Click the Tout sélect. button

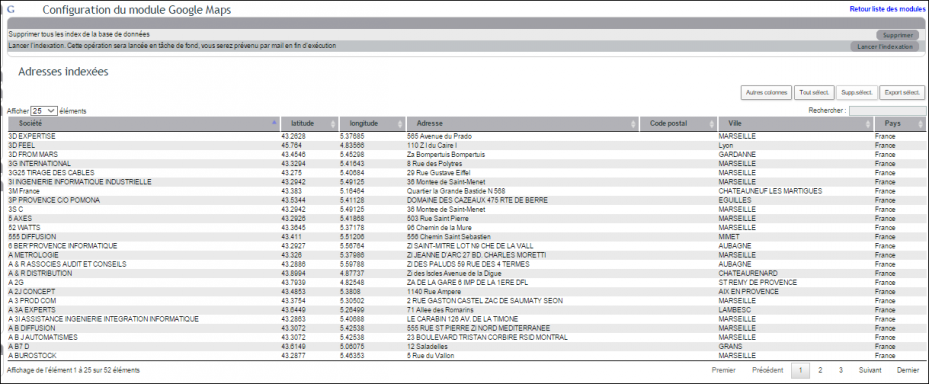coord(814,92)
